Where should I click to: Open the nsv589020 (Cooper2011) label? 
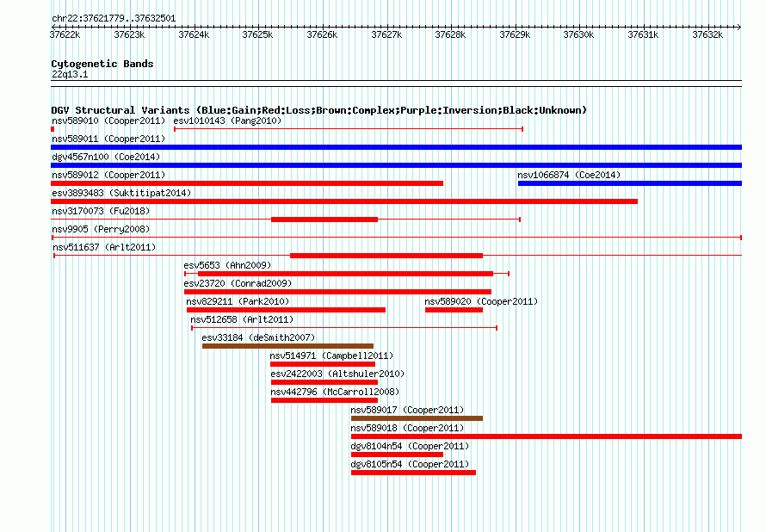pyautogui.click(x=481, y=301)
